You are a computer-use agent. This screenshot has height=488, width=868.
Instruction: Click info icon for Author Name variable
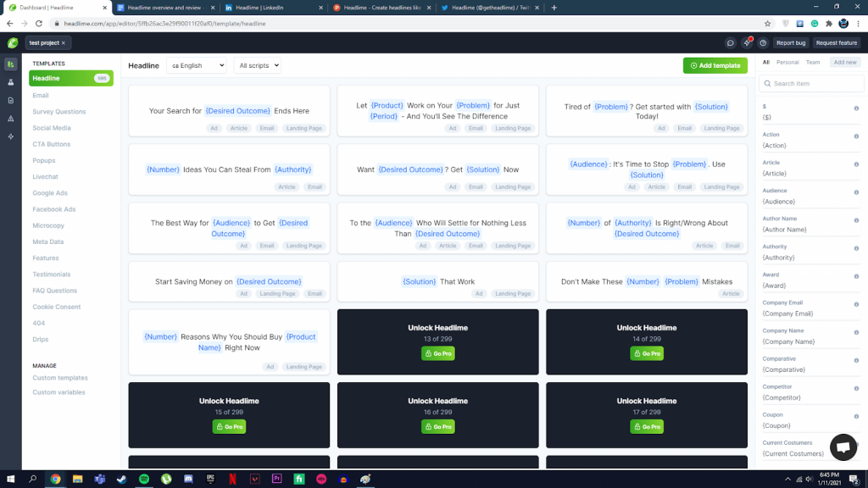[856, 220]
